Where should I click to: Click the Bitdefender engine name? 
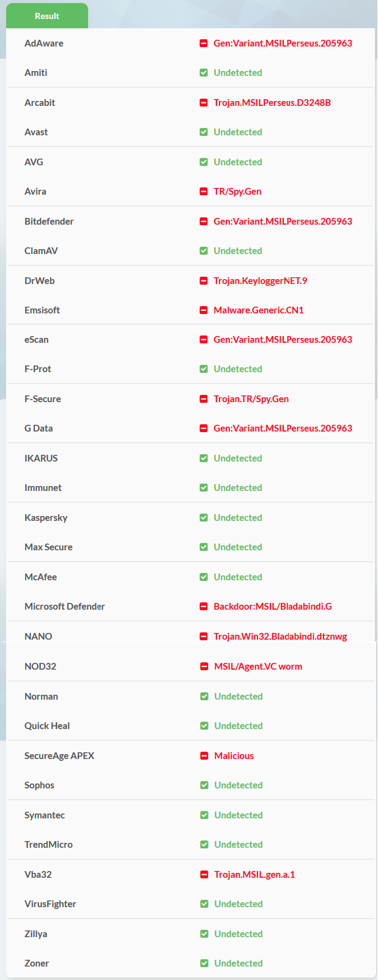pos(49,222)
